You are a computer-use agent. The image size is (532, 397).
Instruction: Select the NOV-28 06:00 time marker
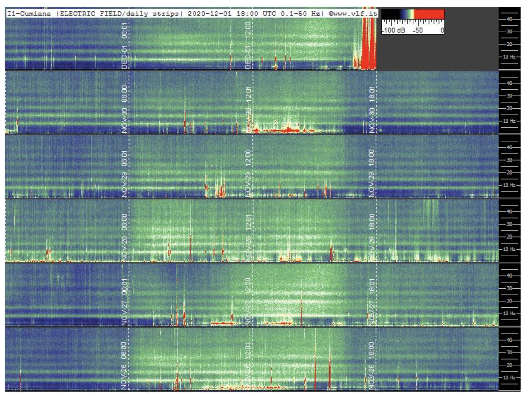[124, 238]
